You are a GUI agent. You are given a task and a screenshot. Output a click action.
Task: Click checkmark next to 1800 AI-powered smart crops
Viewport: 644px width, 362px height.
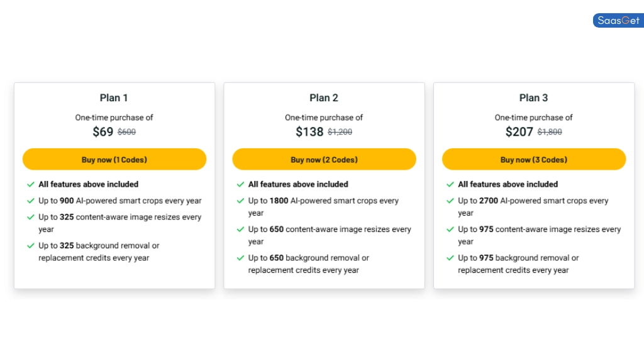click(240, 200)
